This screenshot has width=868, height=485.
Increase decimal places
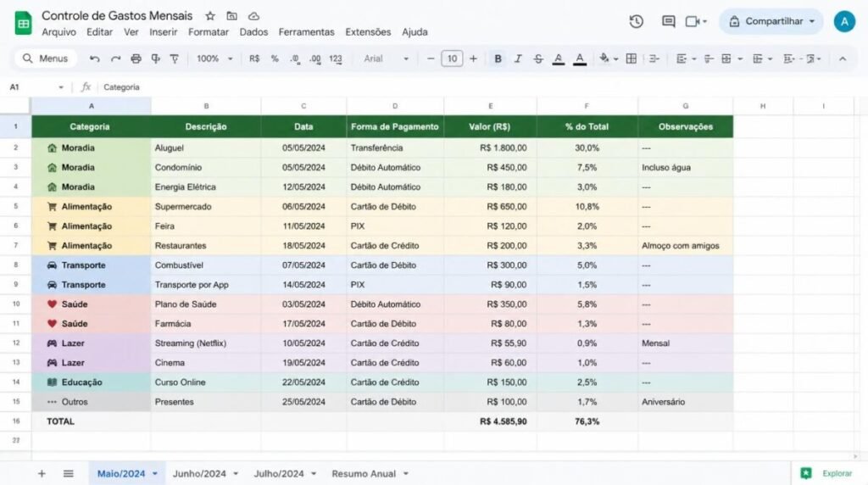tap(315, 59)
